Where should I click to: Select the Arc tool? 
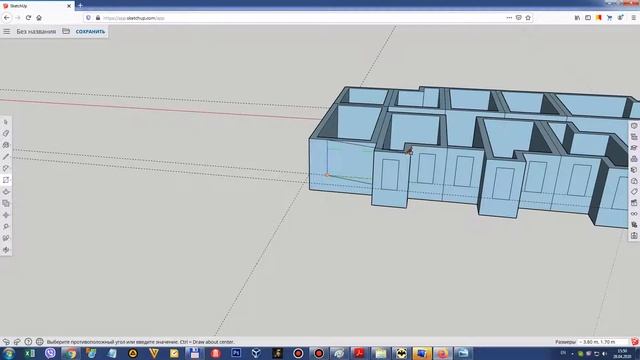(x=6, y=168)
